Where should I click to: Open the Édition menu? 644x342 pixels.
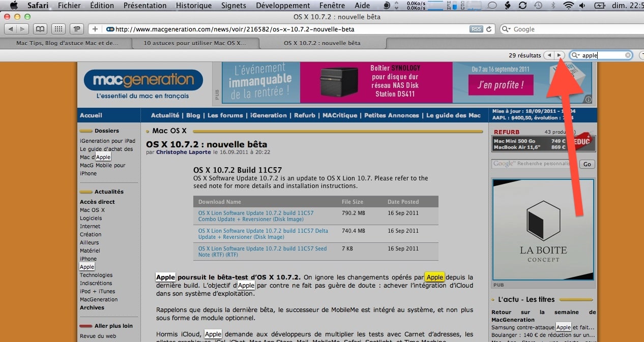102,6
